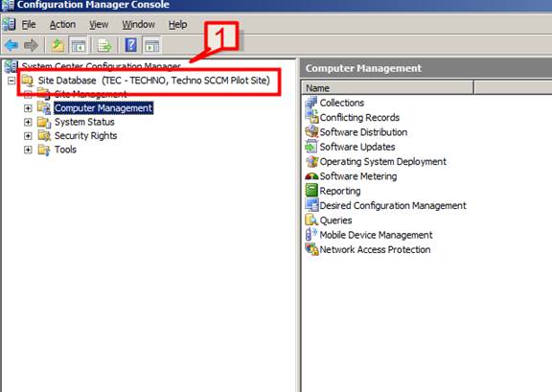Expand the System Status tree node
Image resolution: width=552 pixels, height=392 pixels.
[28, 123]
